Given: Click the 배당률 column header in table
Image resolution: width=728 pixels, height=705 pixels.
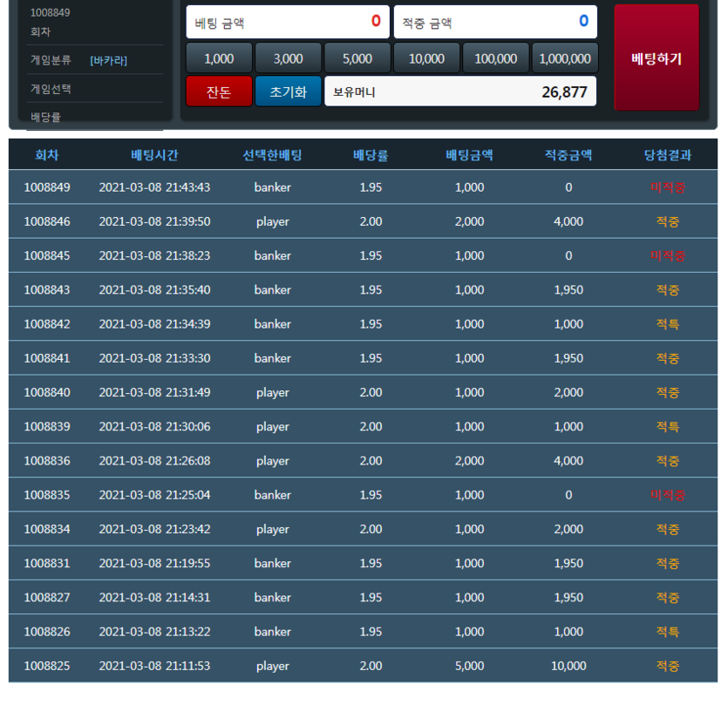Looking at the screenshot, I should pos(371,154).
